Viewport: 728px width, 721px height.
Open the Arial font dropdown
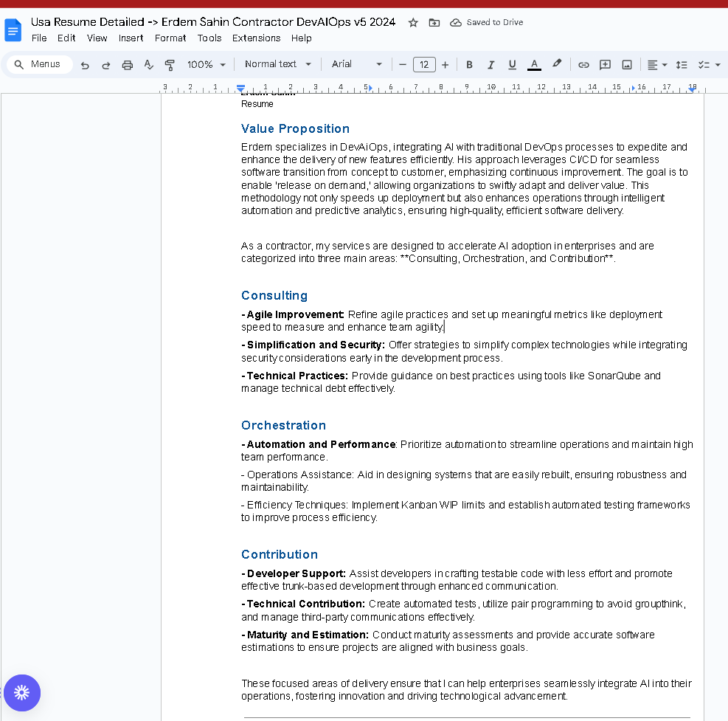click(356, 64)
